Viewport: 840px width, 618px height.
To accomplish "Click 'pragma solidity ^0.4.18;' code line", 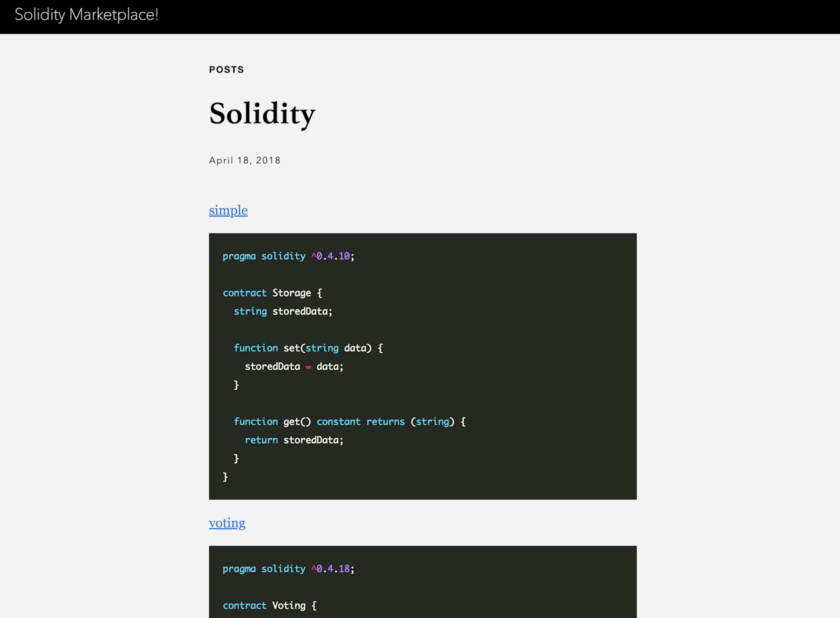I will coord(288,569).
